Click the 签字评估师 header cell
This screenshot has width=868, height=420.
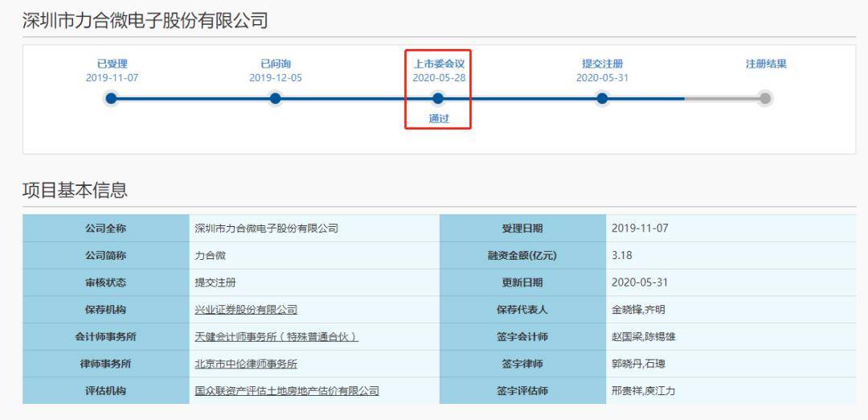click(522, 391)
